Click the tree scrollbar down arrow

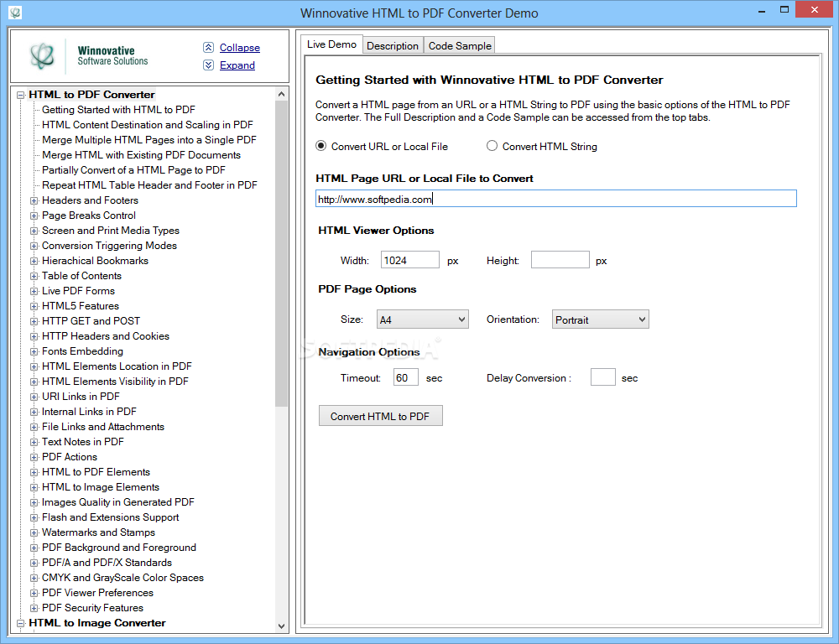coord(281,626)
